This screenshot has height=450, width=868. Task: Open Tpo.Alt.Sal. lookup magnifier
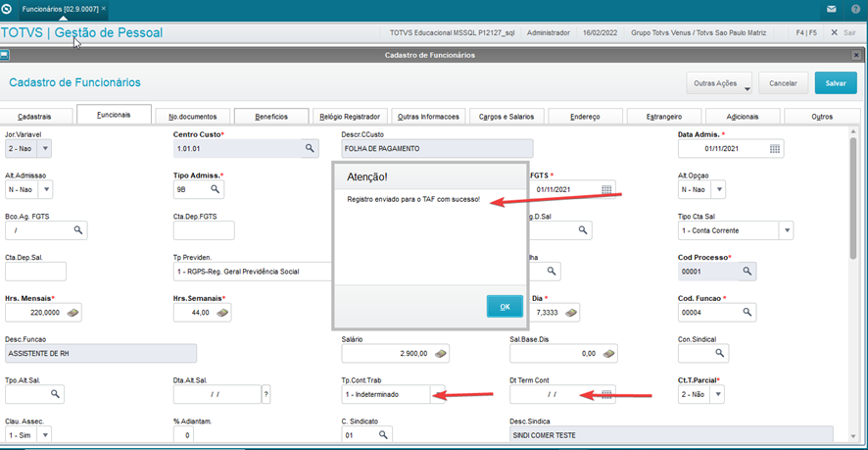point(56,394)
